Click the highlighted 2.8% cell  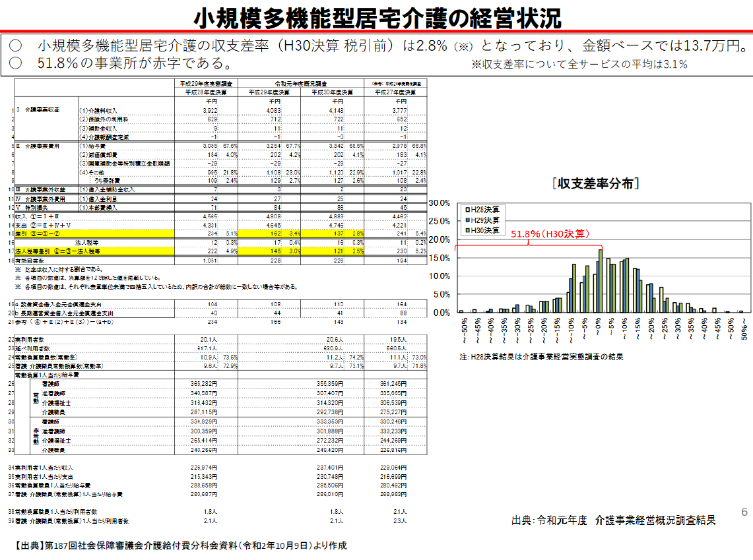tap(358, 233)
